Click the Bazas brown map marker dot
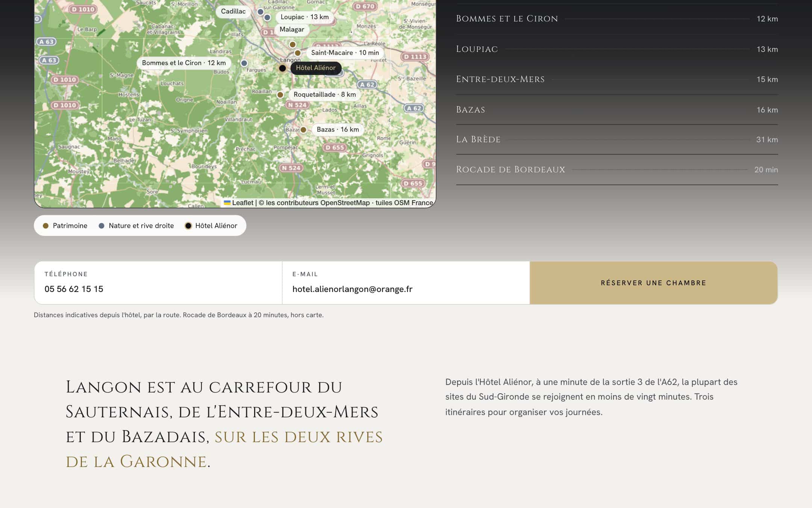 point(303,130)
